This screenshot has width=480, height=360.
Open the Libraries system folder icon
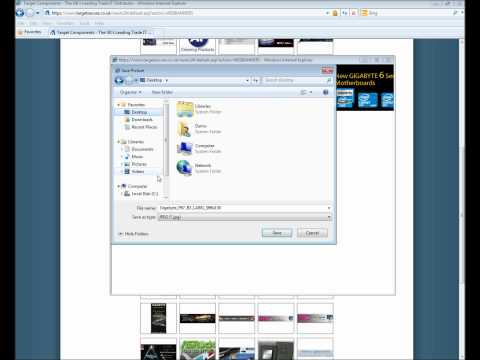point(185,109)
